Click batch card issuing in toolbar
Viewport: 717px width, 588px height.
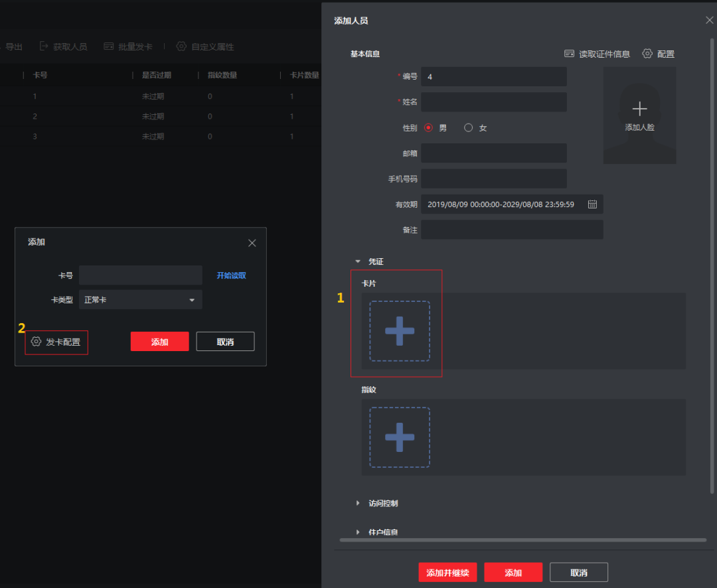pyautogui.click(x=128, y=46)
